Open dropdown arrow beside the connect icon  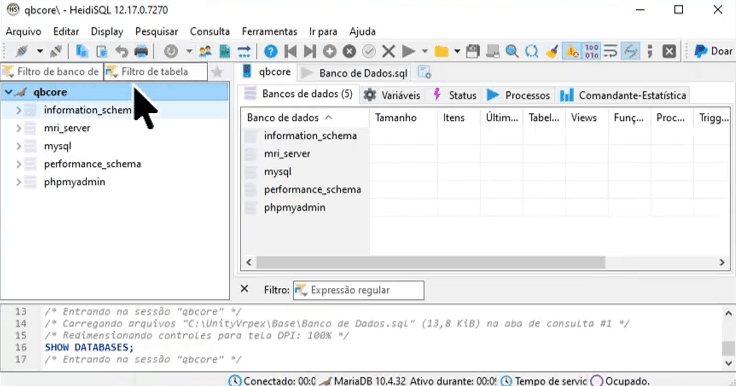pos(40,51)
